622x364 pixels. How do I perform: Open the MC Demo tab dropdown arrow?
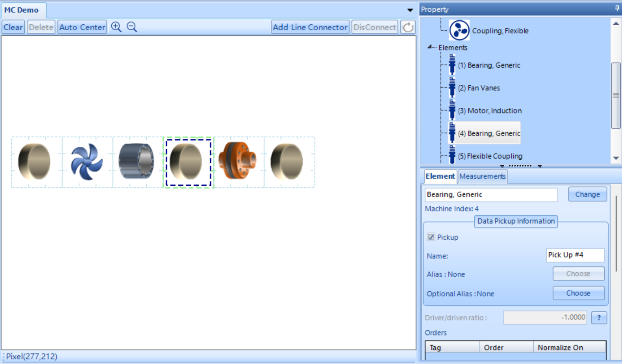410,10
